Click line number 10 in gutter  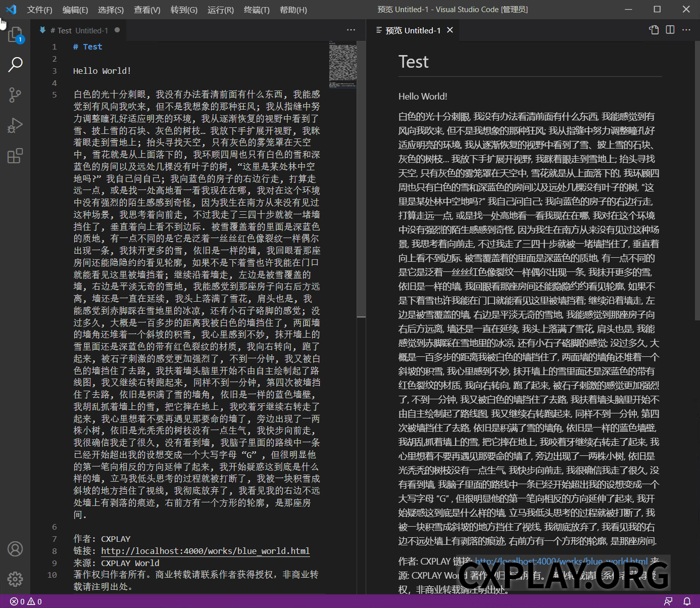click(x=52, y=575)
